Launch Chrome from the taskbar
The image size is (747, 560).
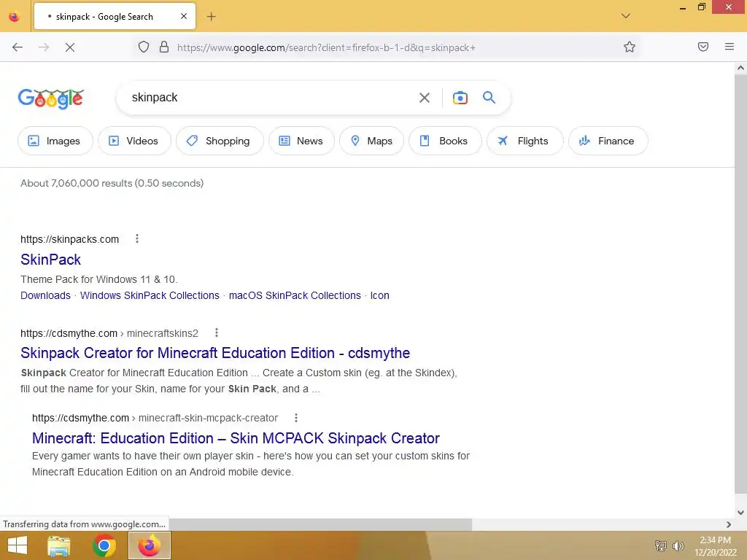point(104,545)
